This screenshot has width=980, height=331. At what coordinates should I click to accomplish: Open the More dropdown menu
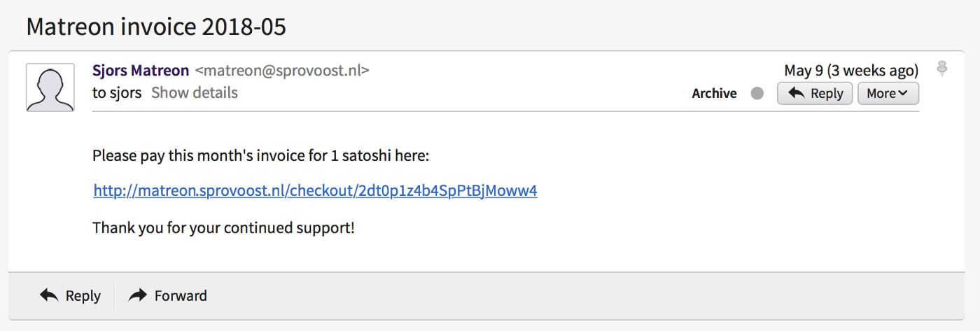(888, 93)
